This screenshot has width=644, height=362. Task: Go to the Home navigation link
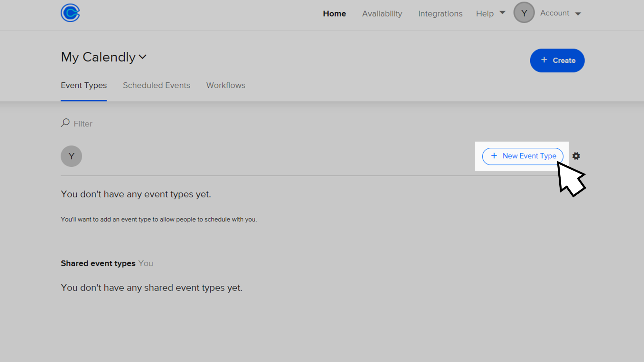click(334, 14)
